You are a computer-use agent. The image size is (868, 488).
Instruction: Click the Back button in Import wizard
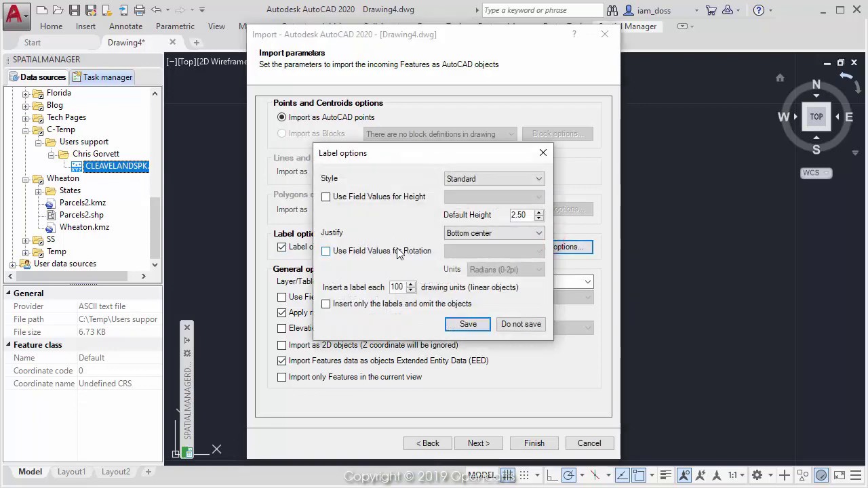(428, 443)
